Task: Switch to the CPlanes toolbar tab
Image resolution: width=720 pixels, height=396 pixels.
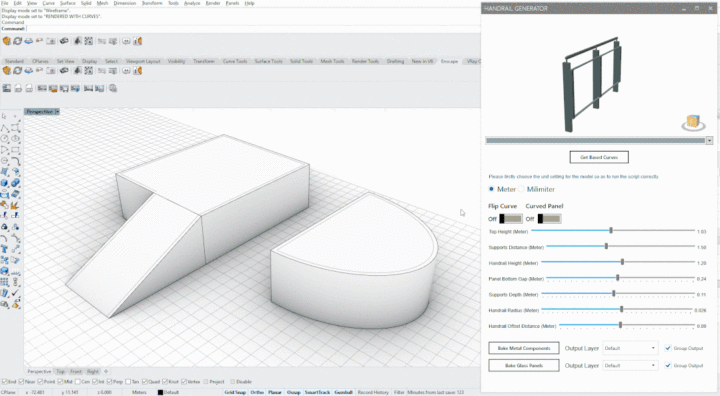Action: pyautogui.click(x=40, y=61)
